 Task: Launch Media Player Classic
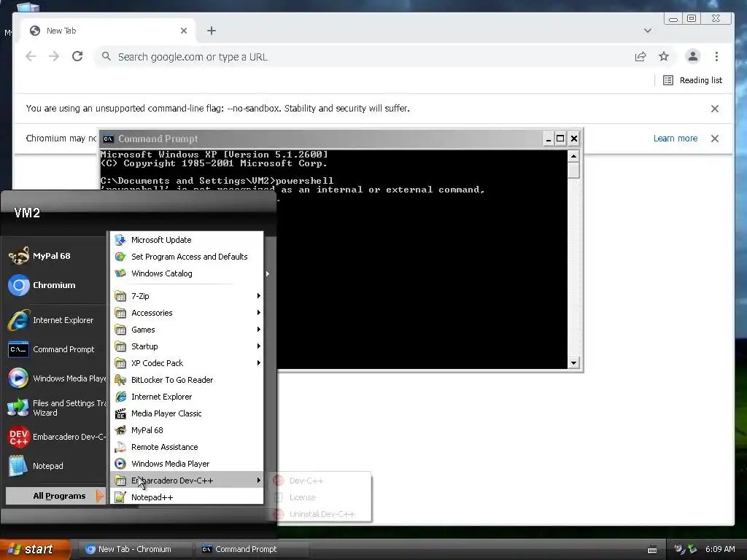click(x=187, y=413)
